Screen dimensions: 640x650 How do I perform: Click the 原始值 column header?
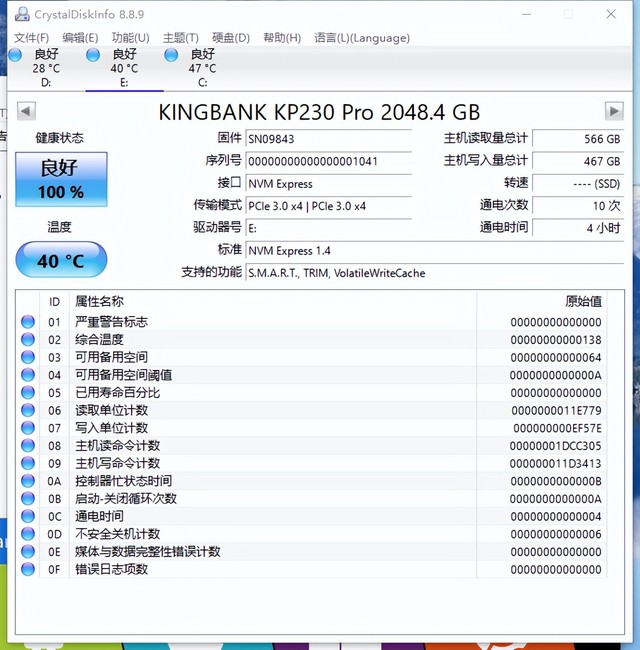pos(542,301)
